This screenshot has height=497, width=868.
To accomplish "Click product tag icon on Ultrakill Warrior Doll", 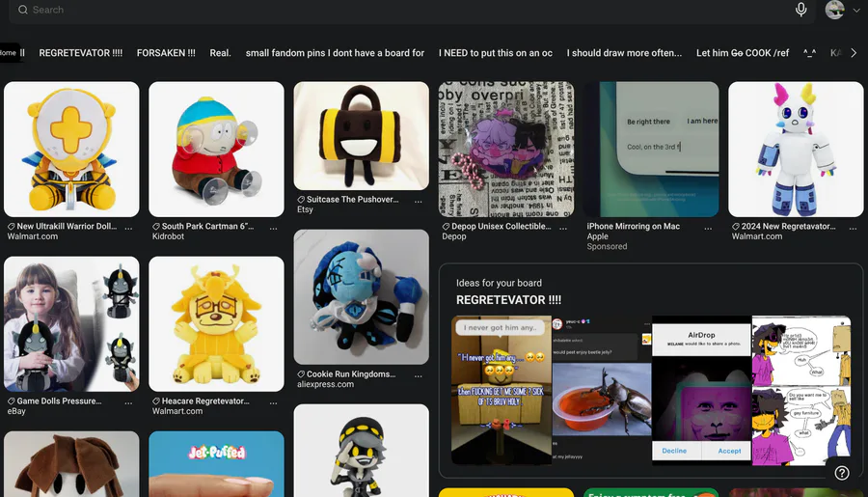I will tap(11, 226).
